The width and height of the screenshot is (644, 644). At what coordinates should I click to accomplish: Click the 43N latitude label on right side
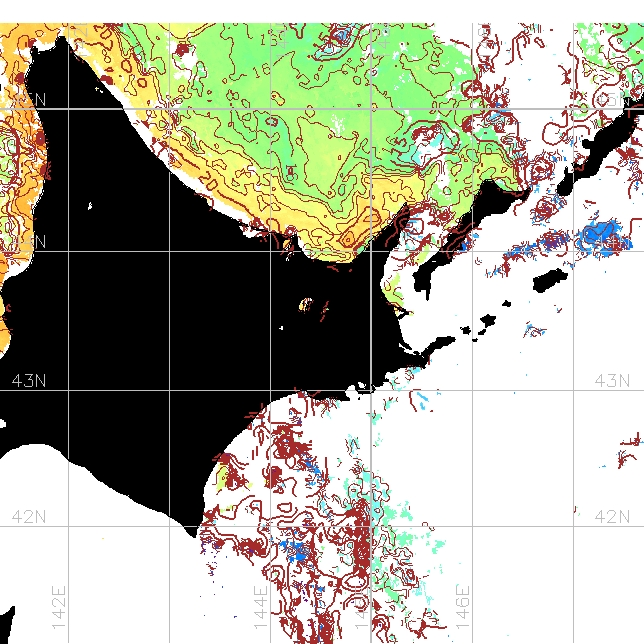[612, 381]
